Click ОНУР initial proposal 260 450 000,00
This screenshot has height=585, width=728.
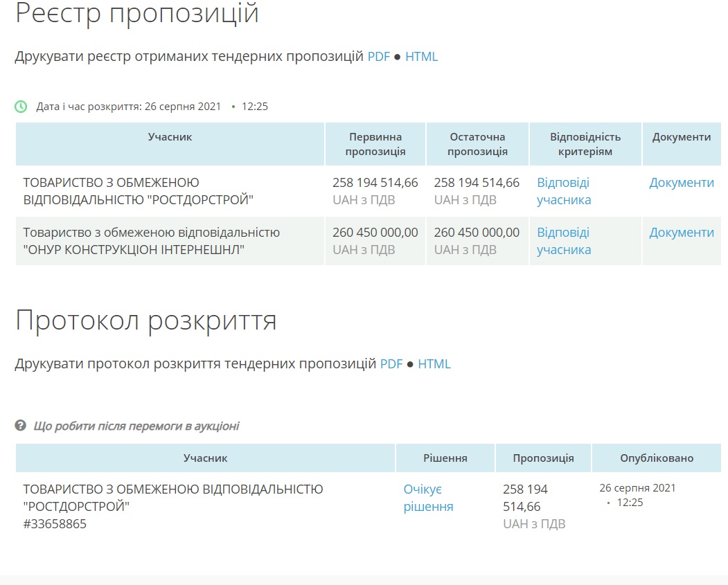tap(375, 233)
